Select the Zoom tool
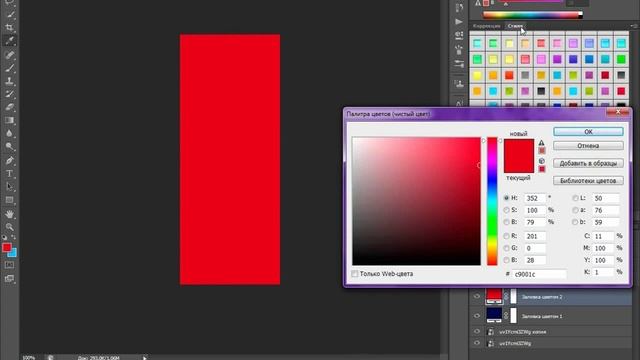Viewport: 640px width, 360px height. coord(9,227)
